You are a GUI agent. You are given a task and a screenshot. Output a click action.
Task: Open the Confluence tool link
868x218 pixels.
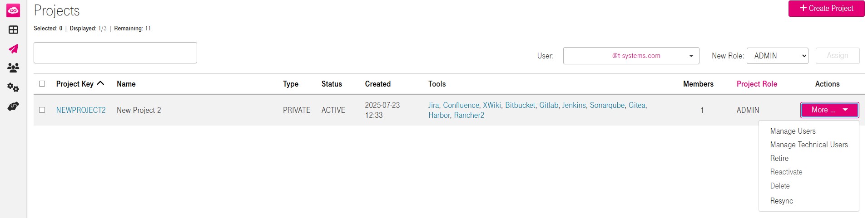pos(461,105)
